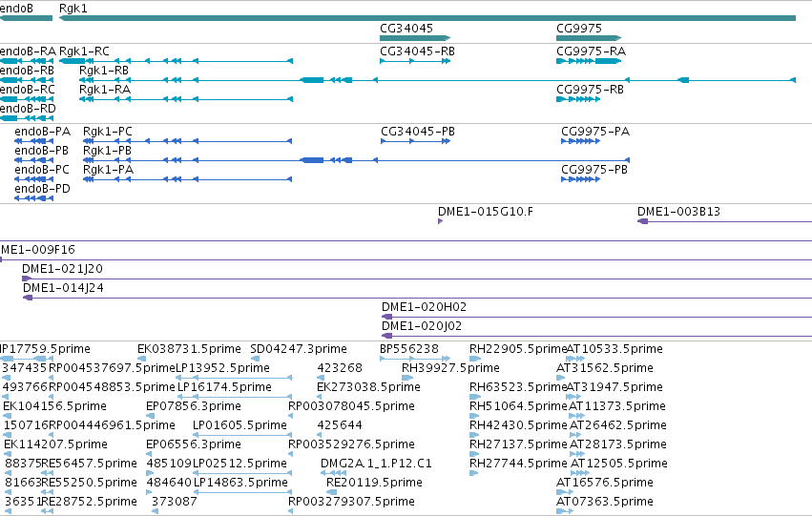
Task: Select transcript Rgk1-RC
Action: click(84, 52)
